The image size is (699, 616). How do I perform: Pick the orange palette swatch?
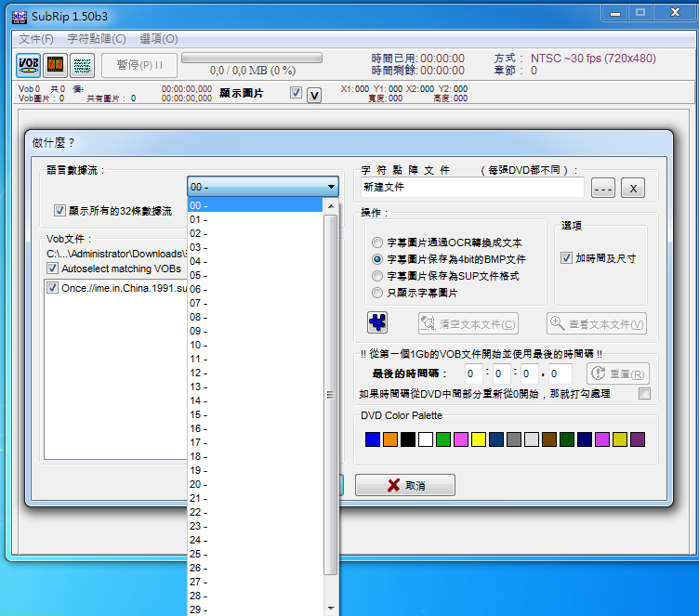390,439
